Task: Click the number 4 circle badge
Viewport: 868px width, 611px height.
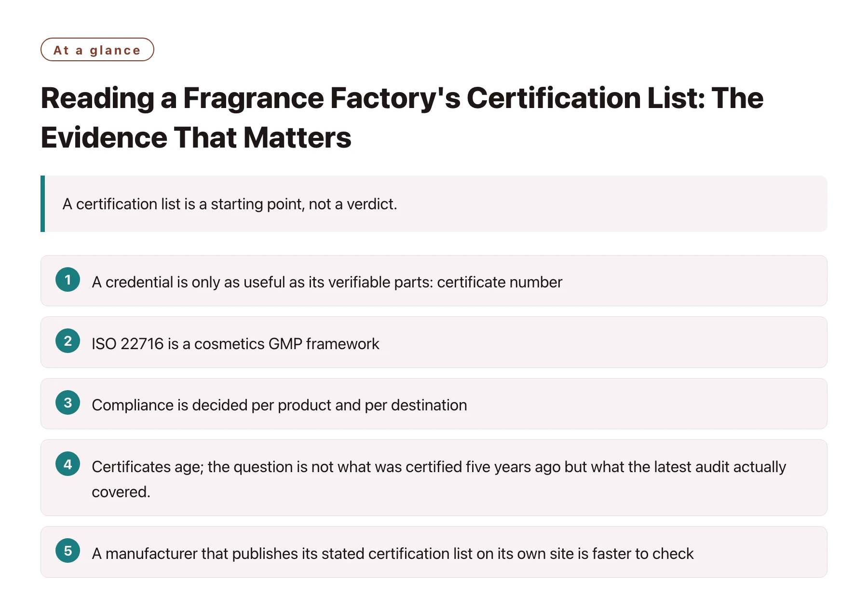Action: point(68,464)
